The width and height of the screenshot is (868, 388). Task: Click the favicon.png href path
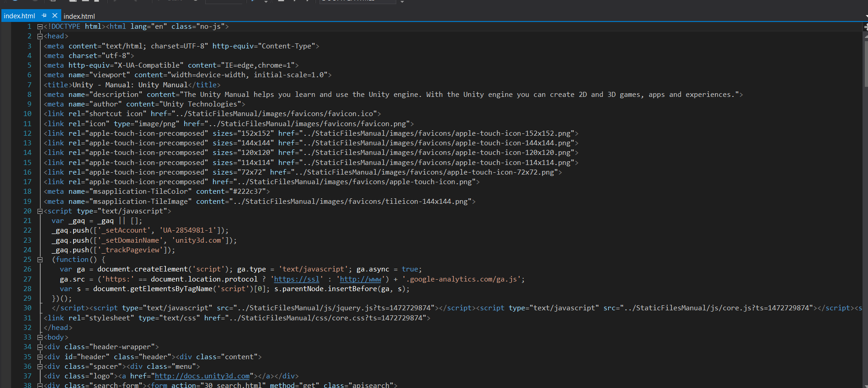(307, 124)
